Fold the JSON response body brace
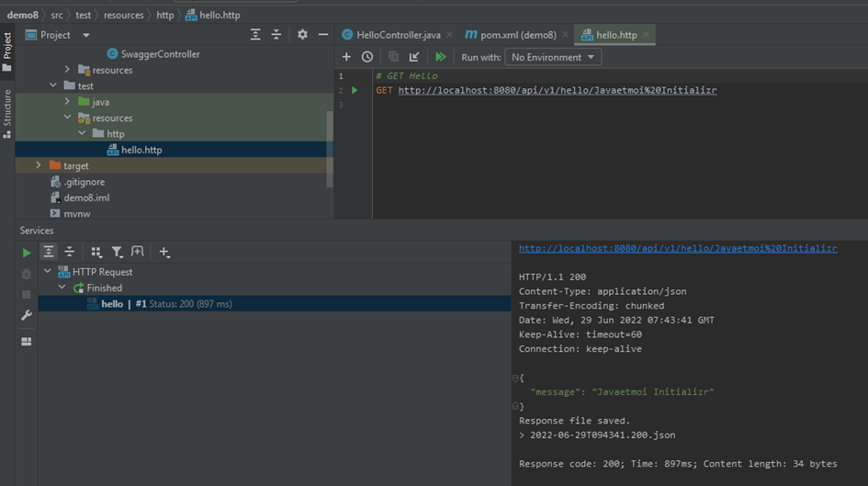The width and height of the screenshot is (868, 486). click(x=515, y=379)
